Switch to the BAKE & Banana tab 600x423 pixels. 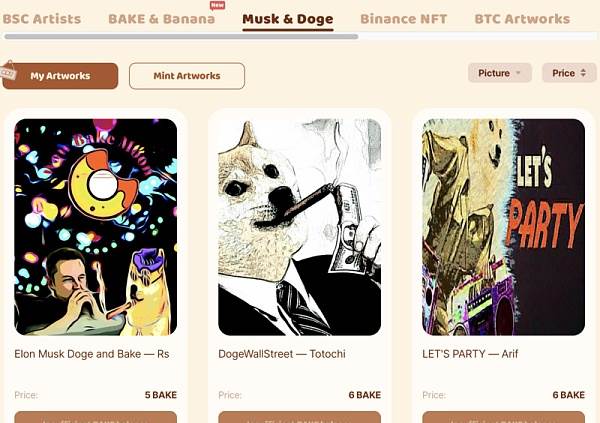point(161,19)
